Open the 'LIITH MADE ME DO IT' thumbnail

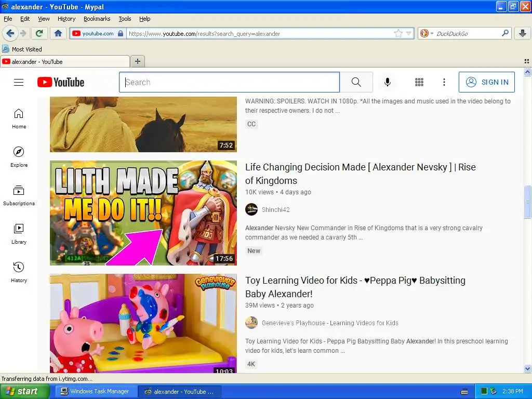pos(143,213)
